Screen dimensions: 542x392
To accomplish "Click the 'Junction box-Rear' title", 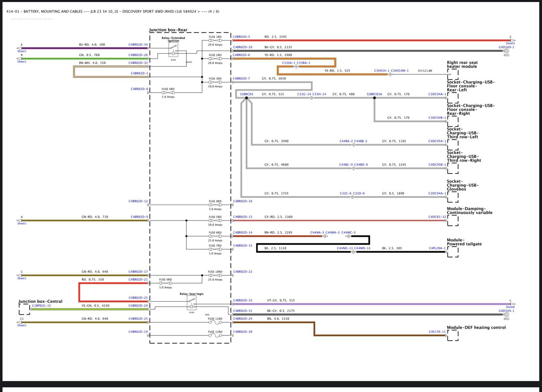I will click(168, 30).
